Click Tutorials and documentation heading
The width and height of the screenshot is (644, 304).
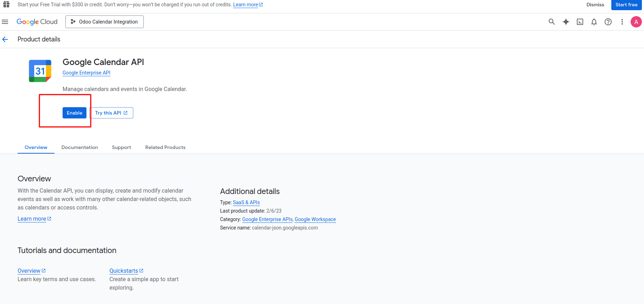pyautogui.click(x=67, y=250)
